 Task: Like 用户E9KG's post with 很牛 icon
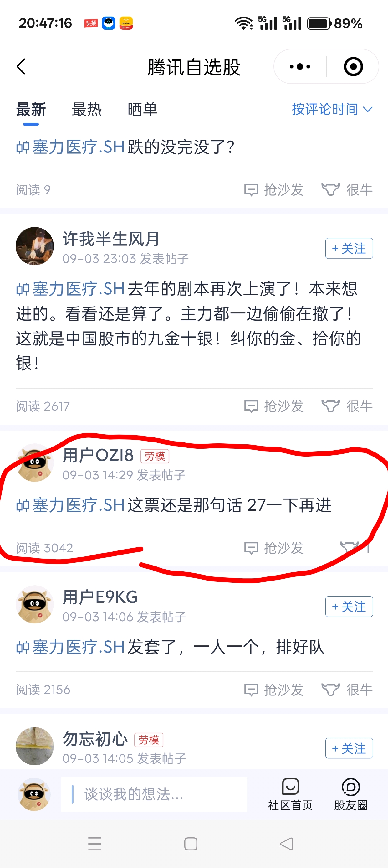(x=347, y=690)
